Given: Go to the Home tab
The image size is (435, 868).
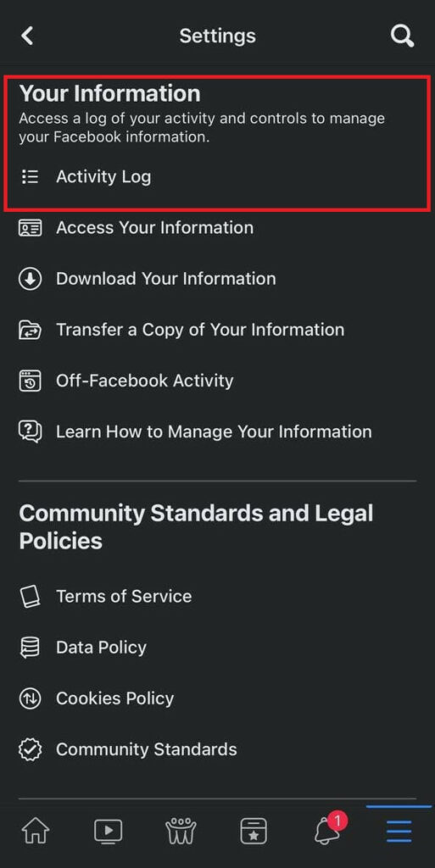Looking at the screenshot, I should pos(36,831).
